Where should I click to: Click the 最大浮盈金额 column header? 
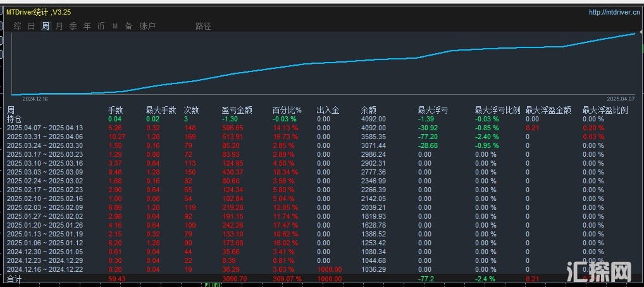548,110
